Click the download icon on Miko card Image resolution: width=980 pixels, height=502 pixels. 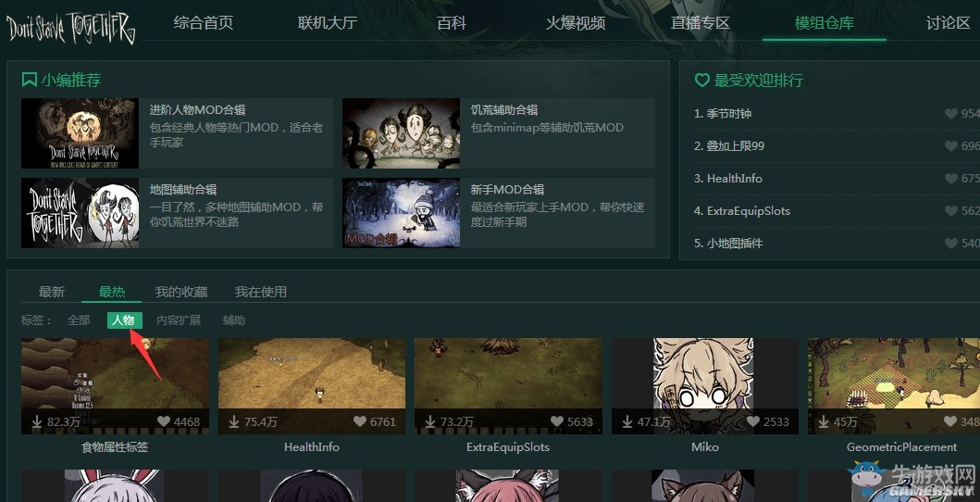[x=626, y=422]
